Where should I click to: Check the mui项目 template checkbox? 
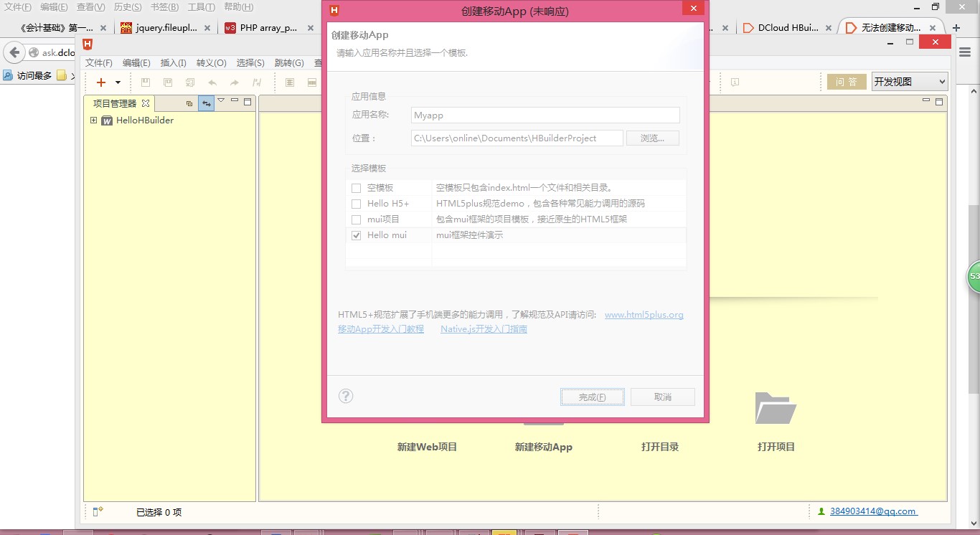356,219
